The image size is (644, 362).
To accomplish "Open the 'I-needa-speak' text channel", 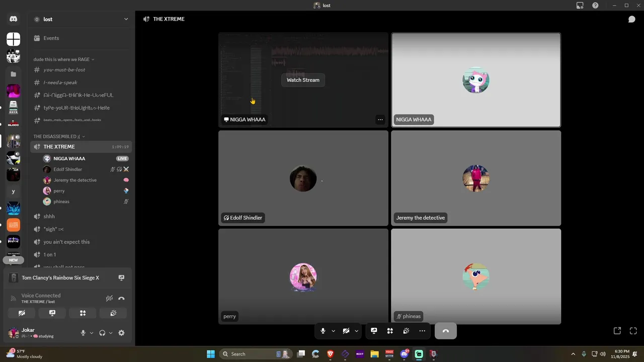I will [81, 82].
